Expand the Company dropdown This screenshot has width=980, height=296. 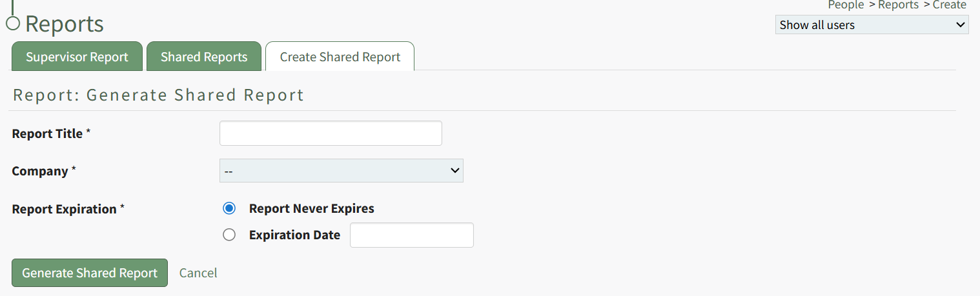coord(341,171)
